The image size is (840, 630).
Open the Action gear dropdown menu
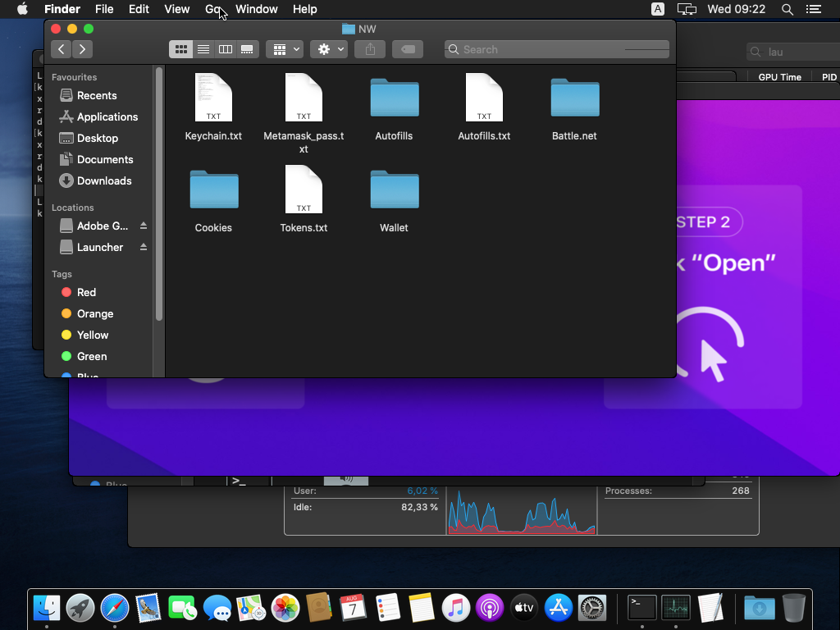tap(330, 49)
